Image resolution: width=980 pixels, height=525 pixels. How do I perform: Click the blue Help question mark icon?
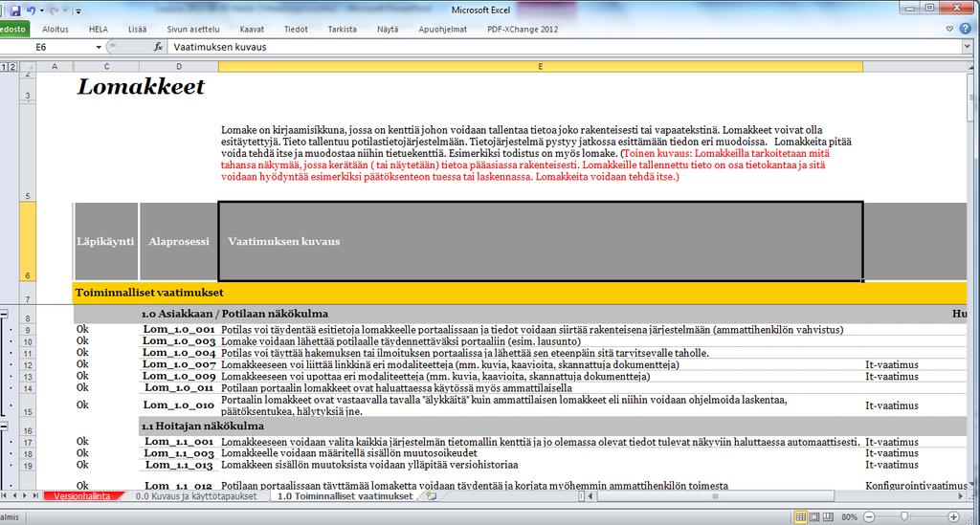click(966, 29)
